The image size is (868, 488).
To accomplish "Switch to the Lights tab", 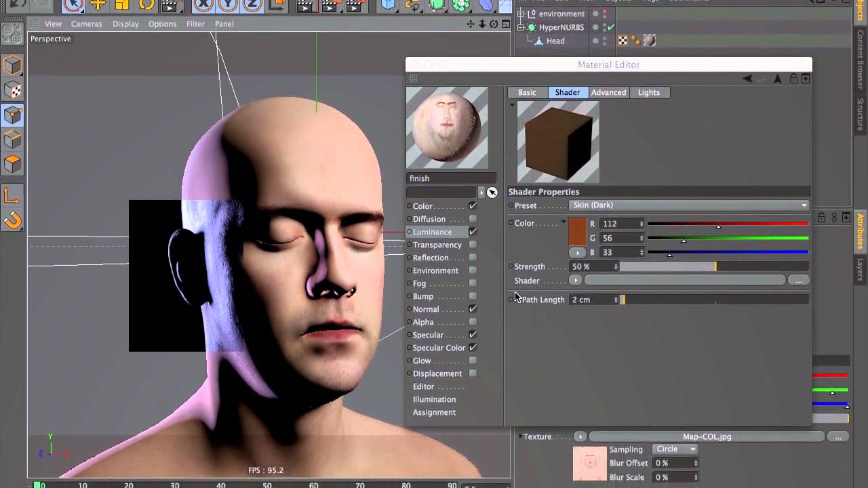I will [649, 92].
